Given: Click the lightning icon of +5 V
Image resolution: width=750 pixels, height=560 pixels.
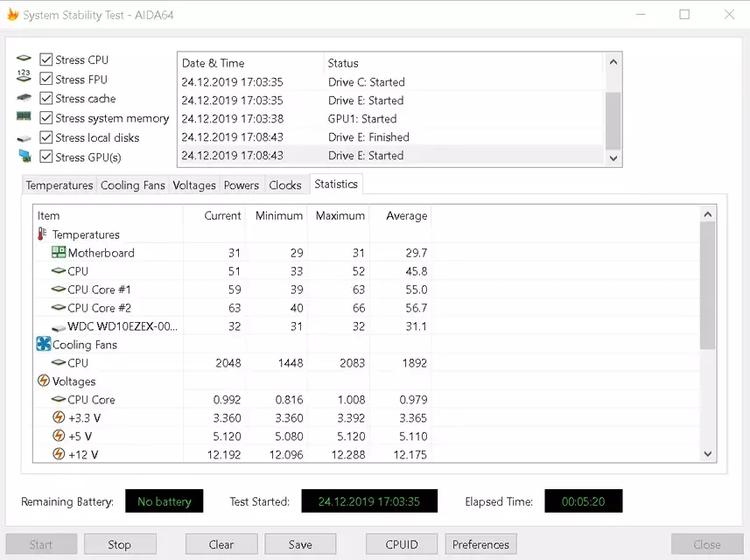Looking at the screenshot, I should pos(59,435).
